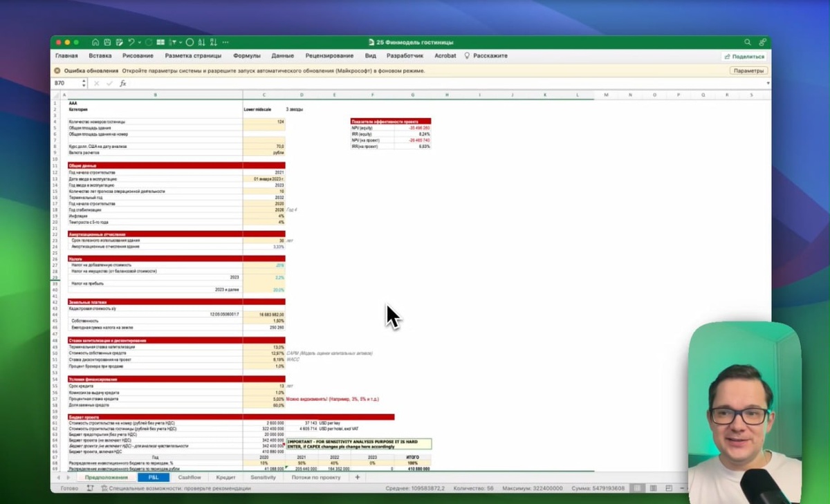This screenshot has height=504, width=830.
Task: Click the Search magnifier icon in the title bar
Action: [x=748, y=42]
